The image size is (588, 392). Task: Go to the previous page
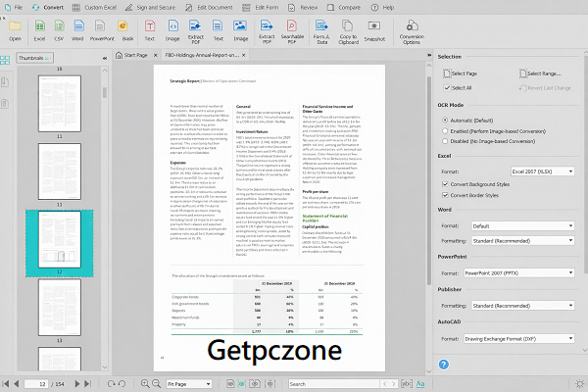tap(16, 384)
